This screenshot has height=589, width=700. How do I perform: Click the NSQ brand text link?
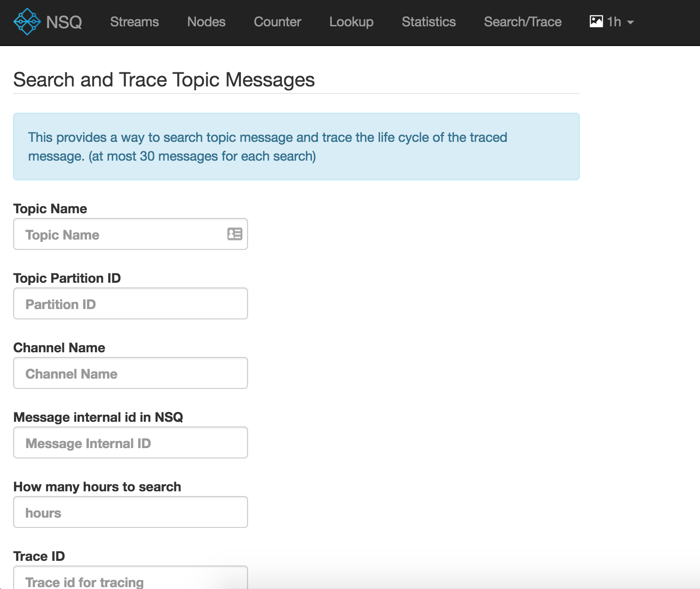tap(64, 22)
